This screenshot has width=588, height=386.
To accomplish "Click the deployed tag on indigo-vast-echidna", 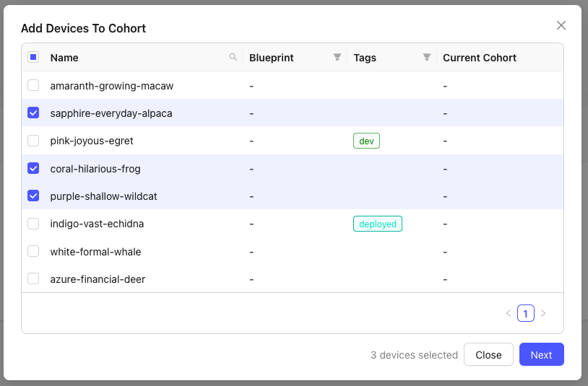I will (378, 224).
